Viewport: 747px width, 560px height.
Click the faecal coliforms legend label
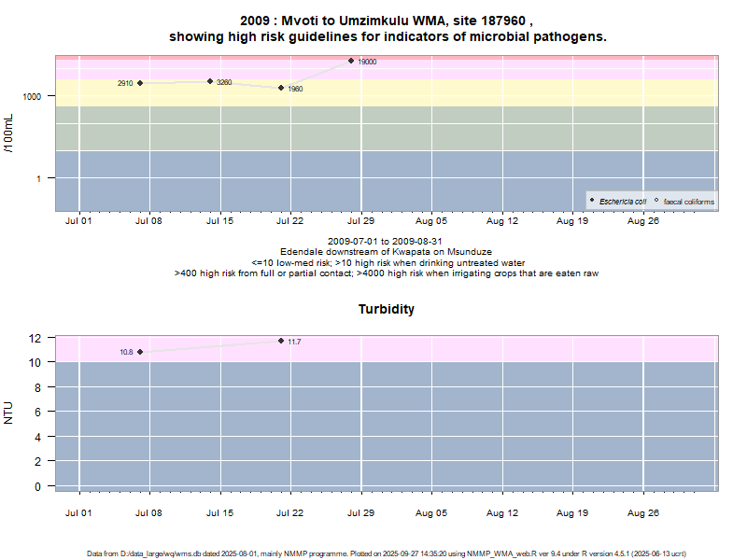point(689,201)
